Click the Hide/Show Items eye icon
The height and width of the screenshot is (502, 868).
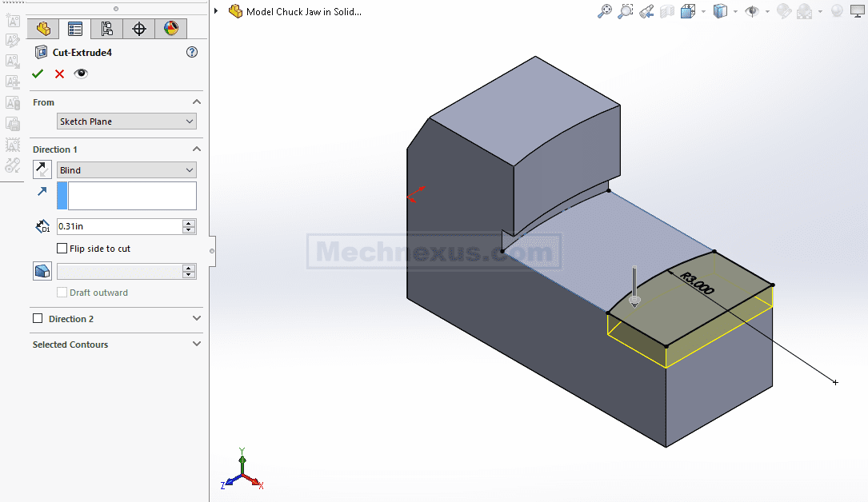click(x=752, y=11)
